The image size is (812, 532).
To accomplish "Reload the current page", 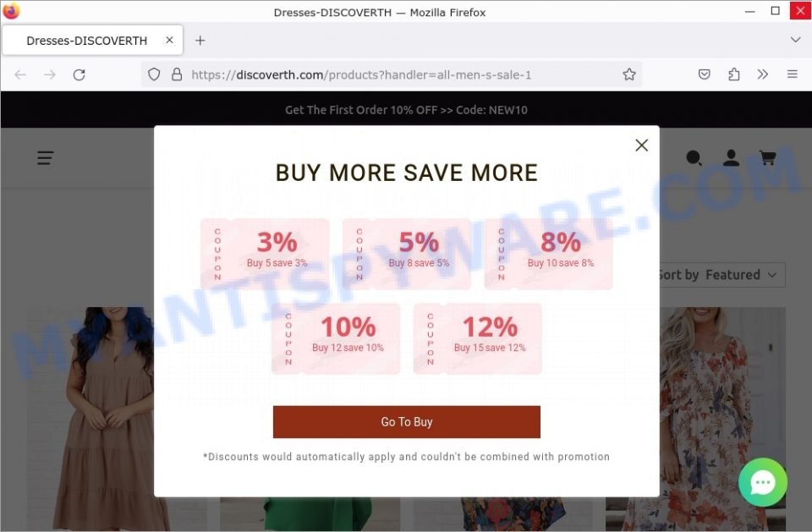I will pos(79,75).
